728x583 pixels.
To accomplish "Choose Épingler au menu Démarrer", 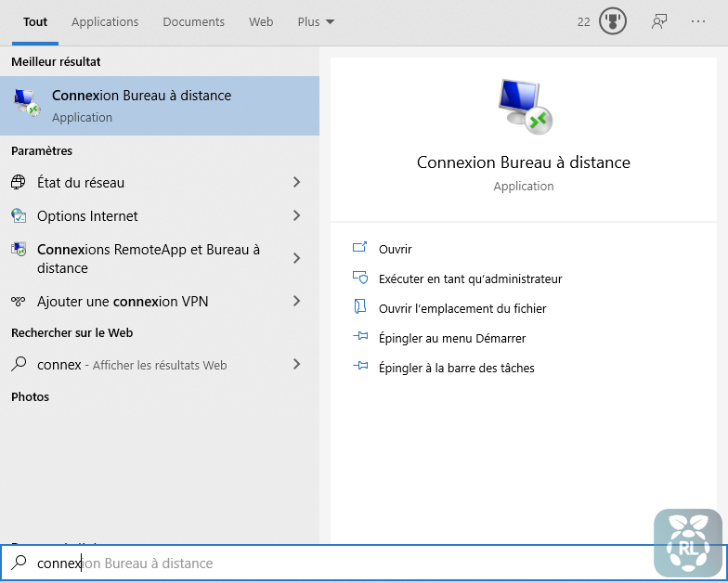I will tap(452, 338).
